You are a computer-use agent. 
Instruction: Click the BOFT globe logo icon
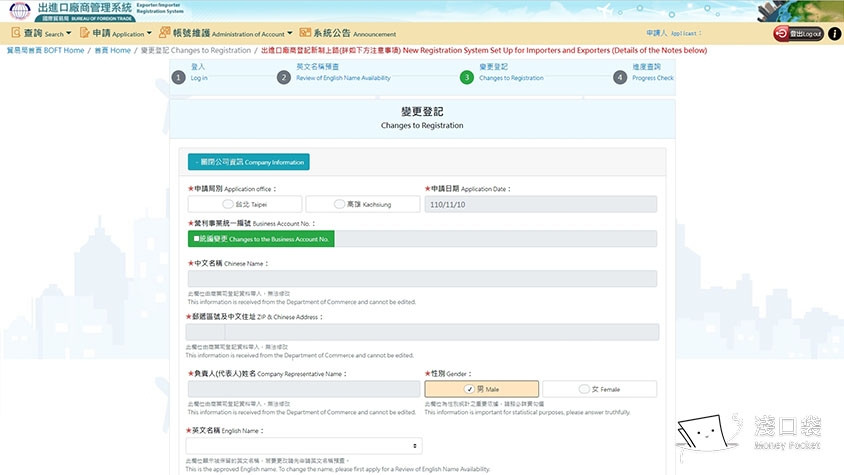point(20,10)
